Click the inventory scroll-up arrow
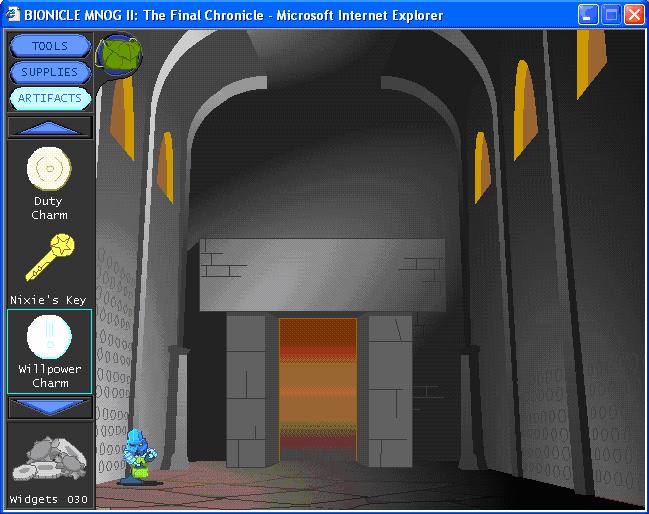 (x=50, y=127)
